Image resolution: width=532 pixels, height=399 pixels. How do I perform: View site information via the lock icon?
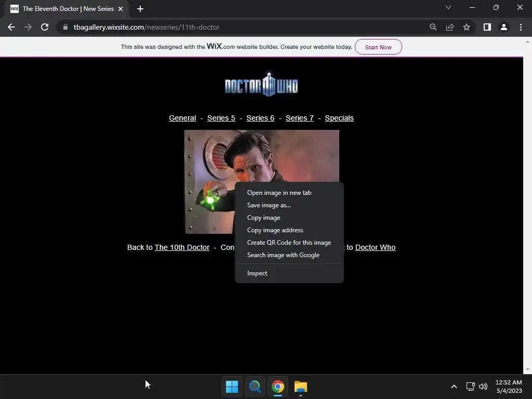coord(65,27)
